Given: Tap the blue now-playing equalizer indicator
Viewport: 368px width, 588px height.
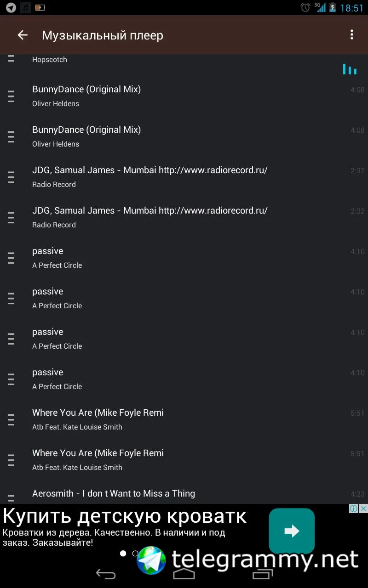Looking at the screenshot, I should click(350, 69).
